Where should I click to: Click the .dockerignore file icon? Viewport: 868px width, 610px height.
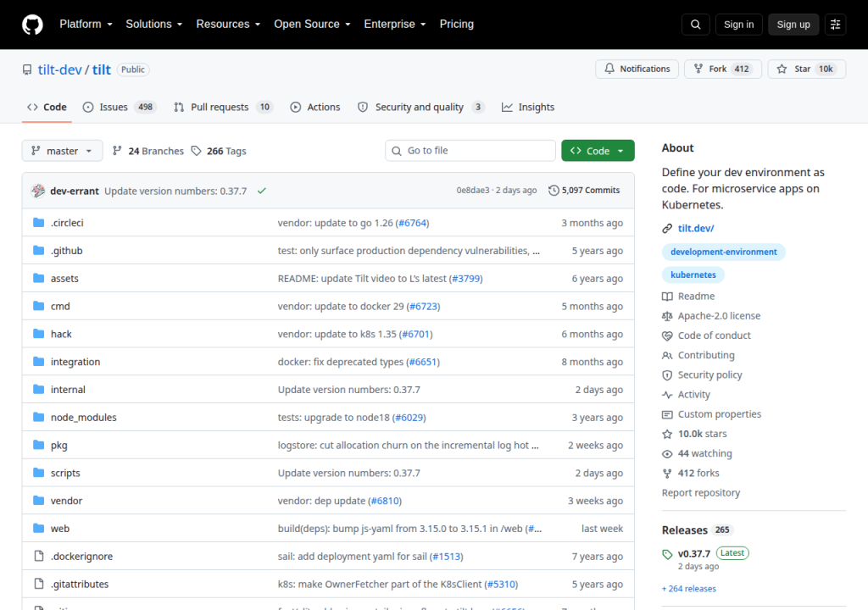[x=39, y=556]
